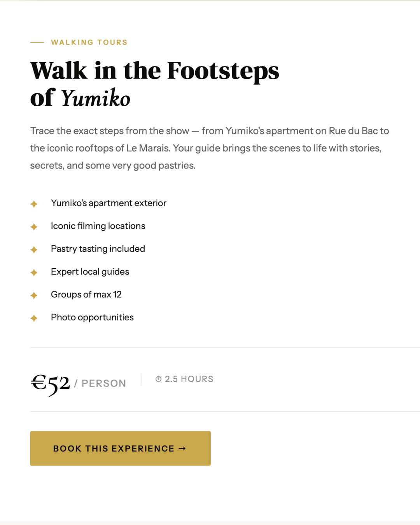Select the Iconic filming locations text
The height and width of the screenshot is (525, 420).
click(98, 226)
